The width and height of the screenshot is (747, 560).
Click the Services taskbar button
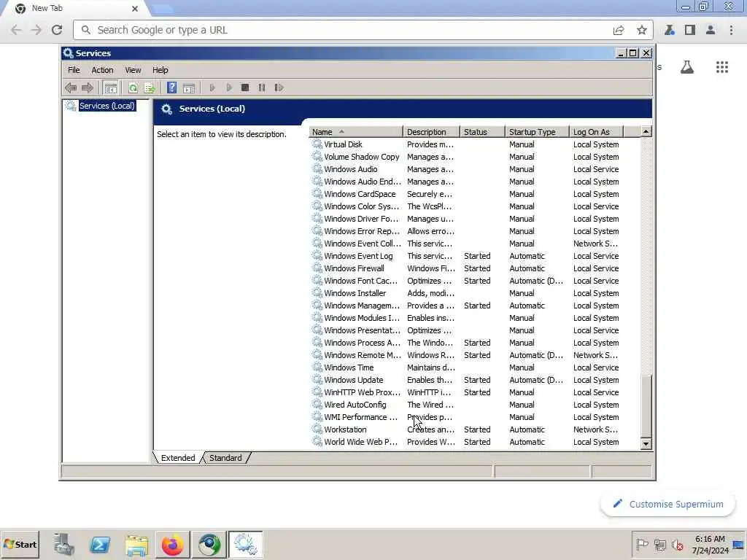(245, 544)
